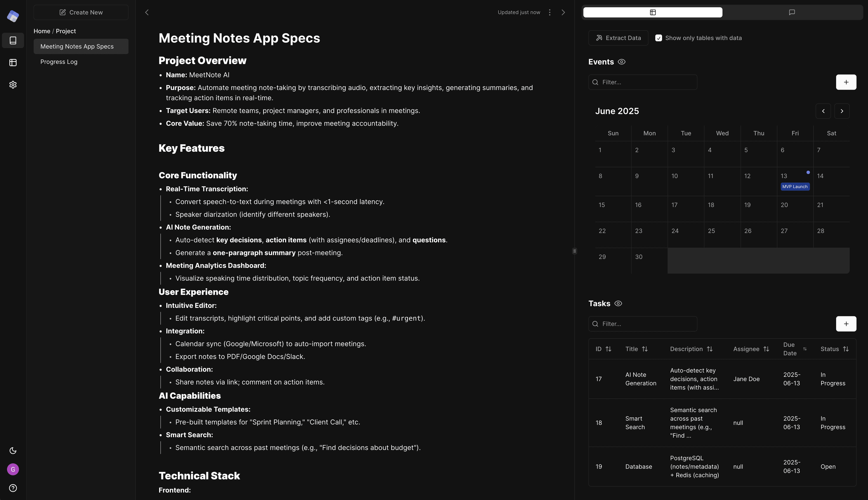Image resolution: width=868 pixels, height=500 pixels.
Task: Click the app logo icon
Action: pos(13,16)
